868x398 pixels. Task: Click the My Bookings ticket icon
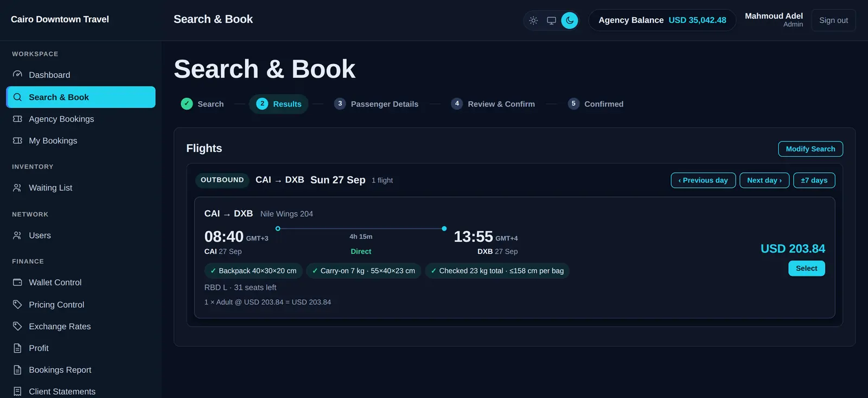coord(17,141)
